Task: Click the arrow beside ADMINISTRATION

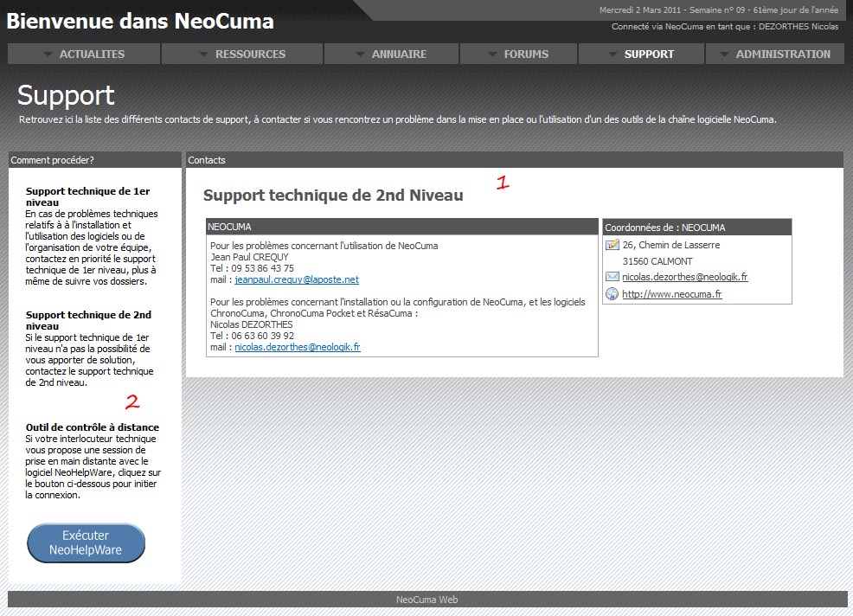Action: 725,55
